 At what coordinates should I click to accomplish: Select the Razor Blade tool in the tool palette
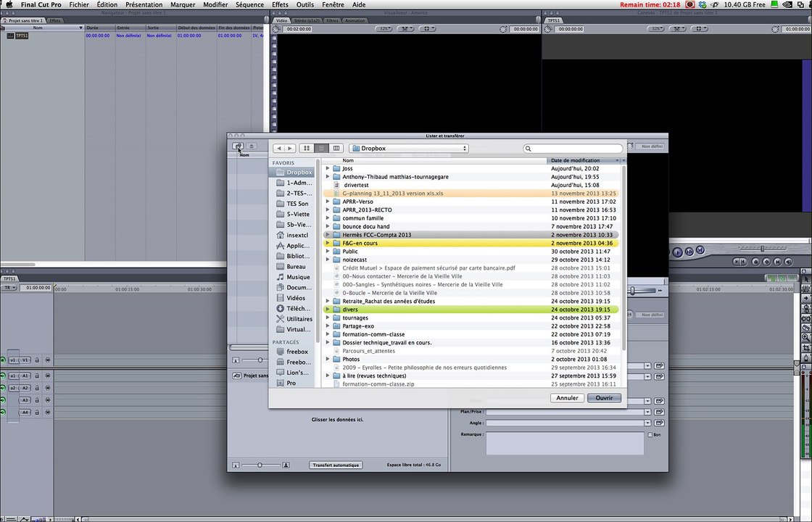point(806,328)
